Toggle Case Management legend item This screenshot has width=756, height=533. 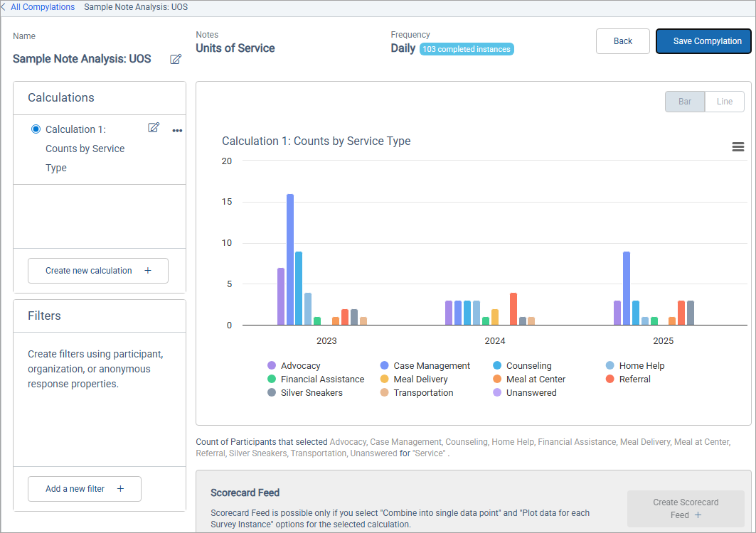coord(431,366)
